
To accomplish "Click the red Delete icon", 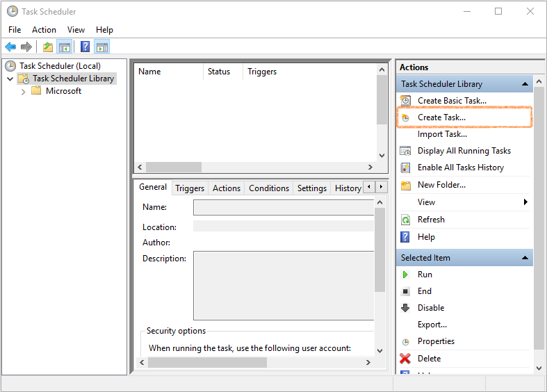I will tap(405, 359).
